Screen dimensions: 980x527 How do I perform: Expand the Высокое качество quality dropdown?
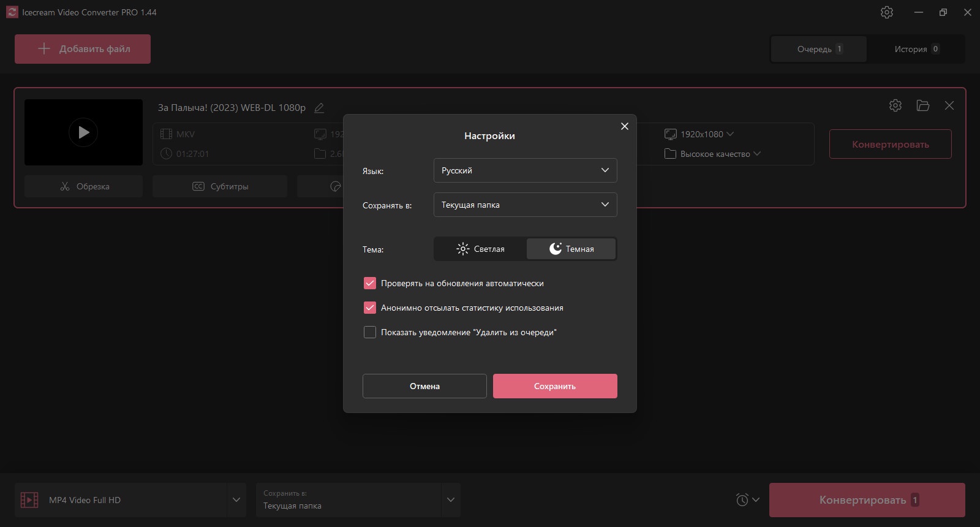tap(713, 154)
